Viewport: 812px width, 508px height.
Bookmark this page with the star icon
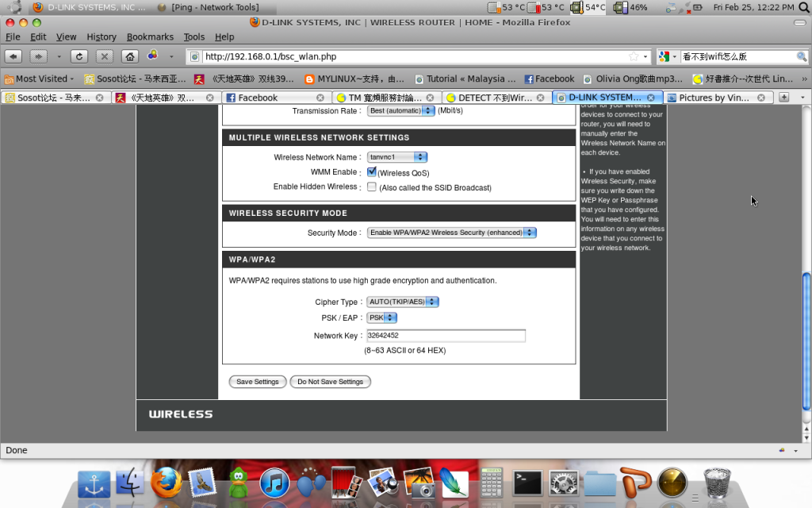(x=634, y=56)
